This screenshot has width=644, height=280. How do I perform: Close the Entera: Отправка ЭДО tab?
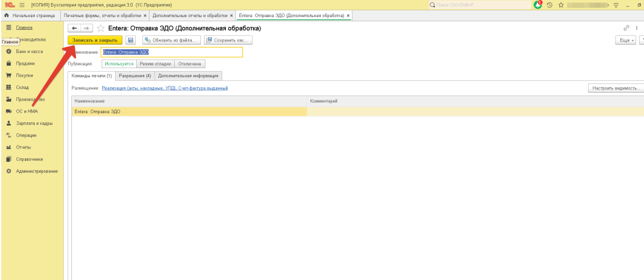point(348,16)
